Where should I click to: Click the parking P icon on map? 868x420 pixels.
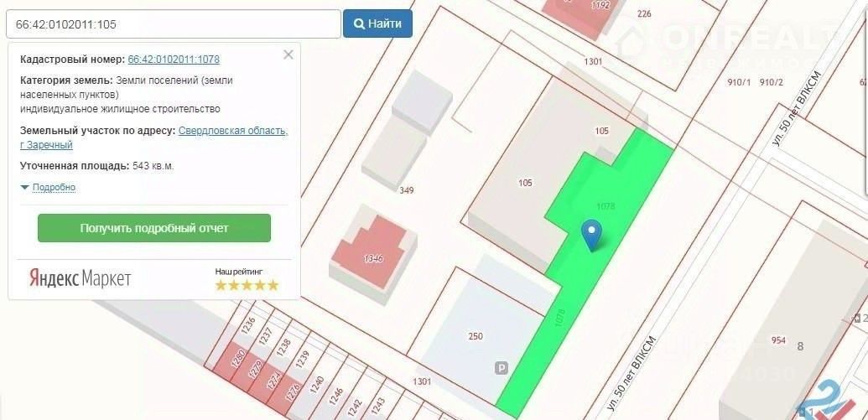click(501, 368)
